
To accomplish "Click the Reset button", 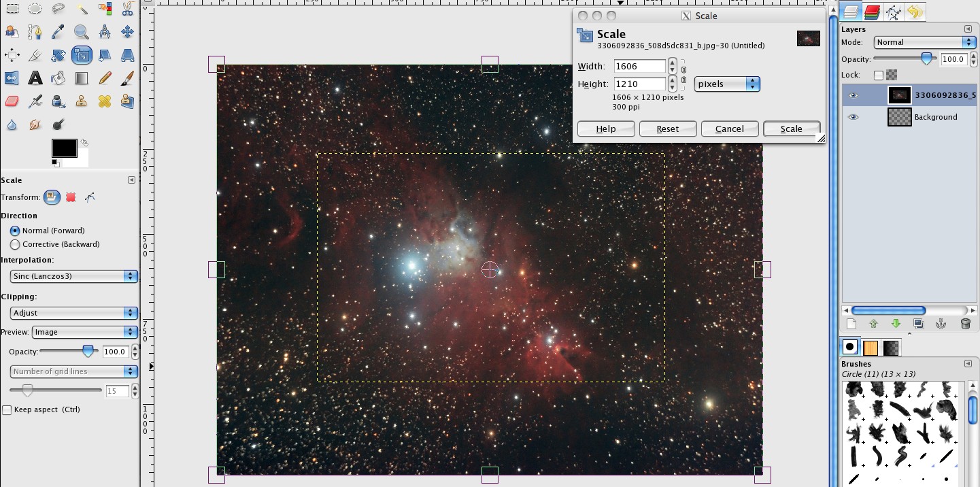I will click(x=668, y=129).
